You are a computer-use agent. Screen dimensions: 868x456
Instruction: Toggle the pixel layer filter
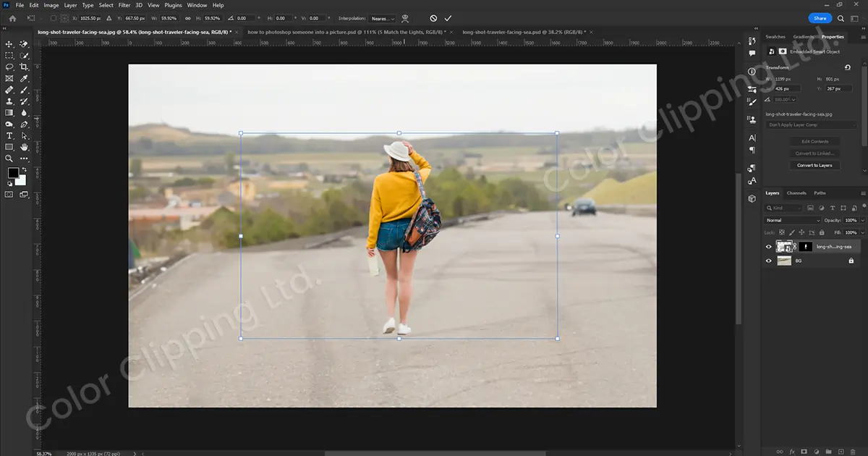810,208
